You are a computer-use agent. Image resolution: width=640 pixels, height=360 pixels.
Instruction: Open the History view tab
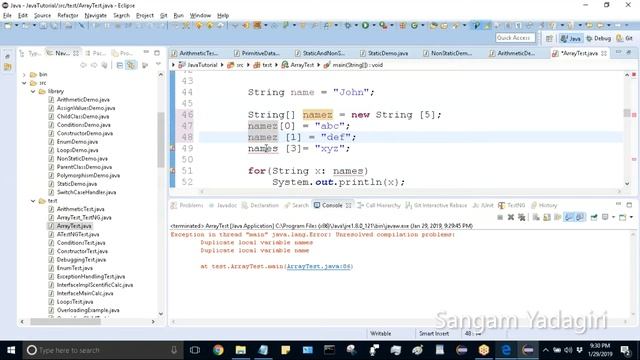point(544,205)
